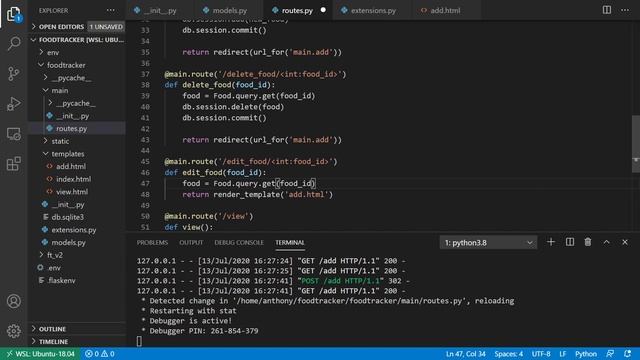Open view.html in the file tree
Viewport: 640px width, 360px height.
(76, 191)
